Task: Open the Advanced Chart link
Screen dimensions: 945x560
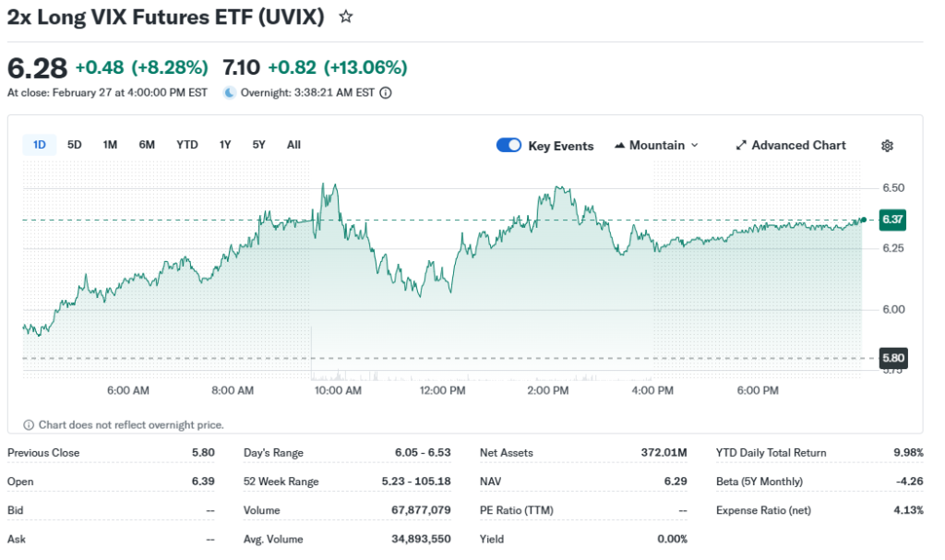Action: pyautogui.click(x=798, y=146)
